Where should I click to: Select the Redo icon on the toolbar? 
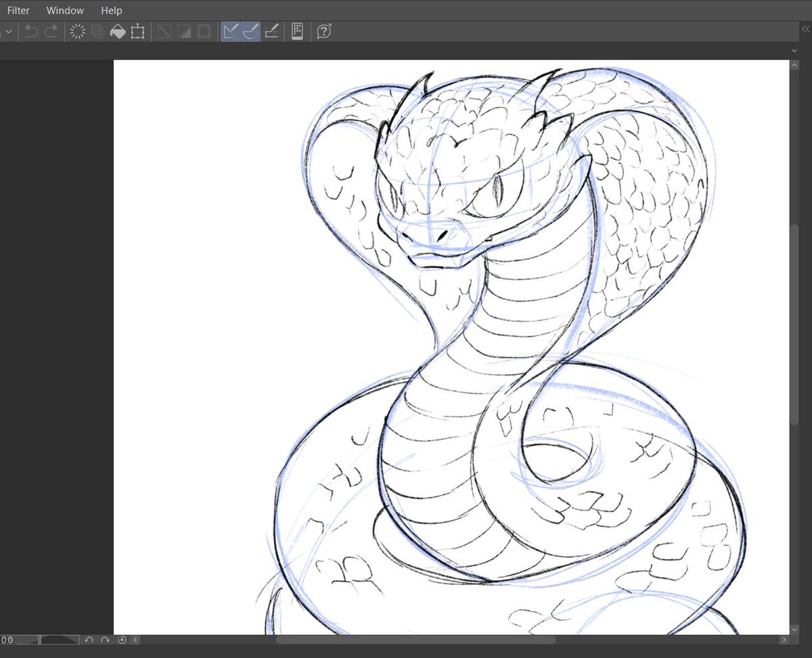50,31
